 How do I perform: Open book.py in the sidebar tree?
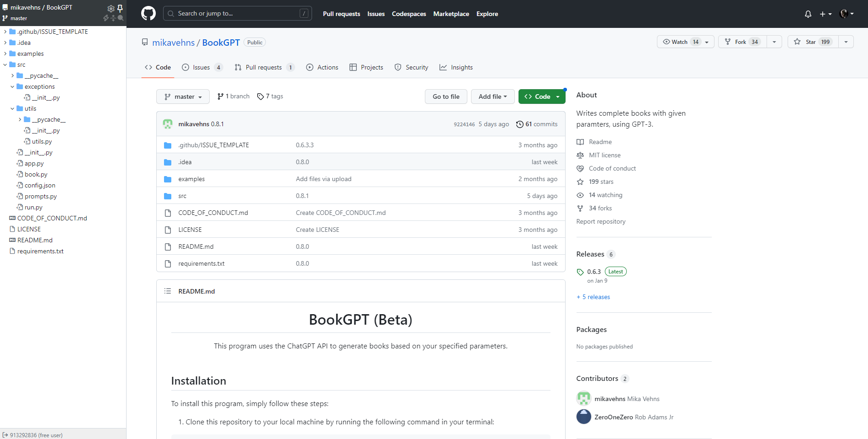tap(36, 174)
